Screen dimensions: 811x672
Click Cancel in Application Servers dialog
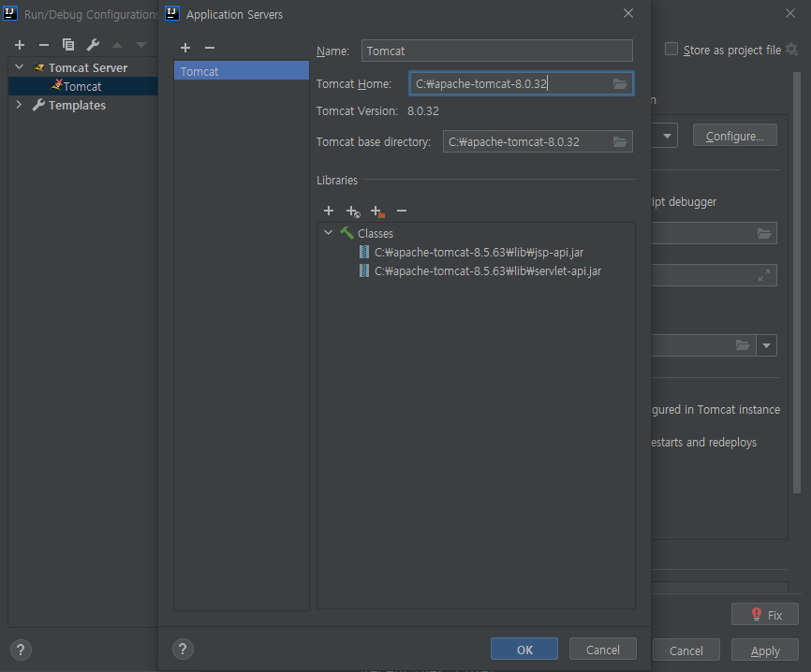(602, 650)
